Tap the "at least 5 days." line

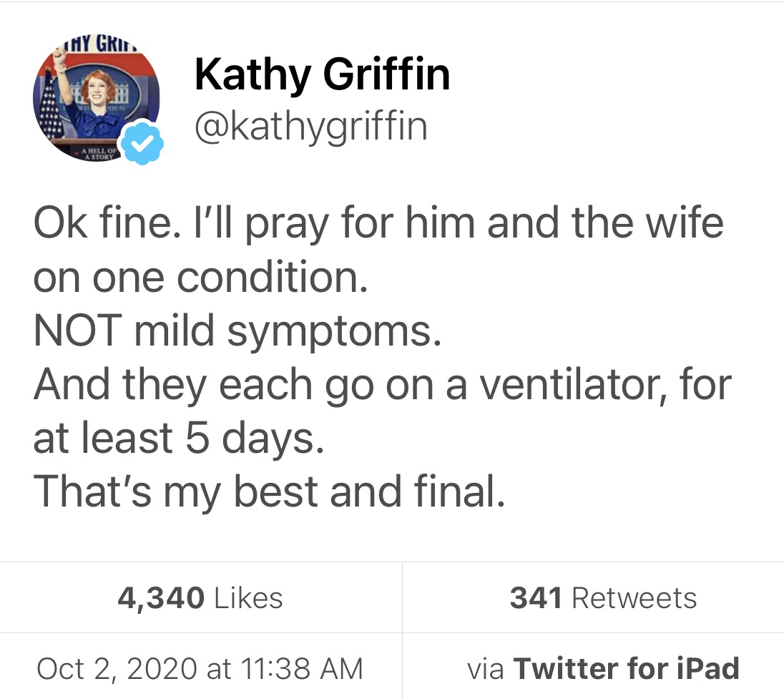tap(179, 439)
